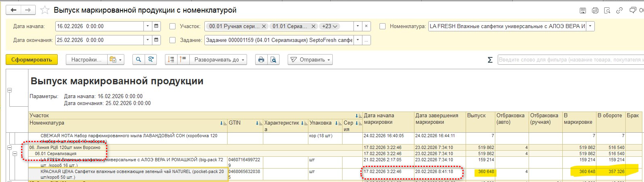Click the print preview icon in toolbar
Viewport: 644px width, 182px height.
(273, 59)
